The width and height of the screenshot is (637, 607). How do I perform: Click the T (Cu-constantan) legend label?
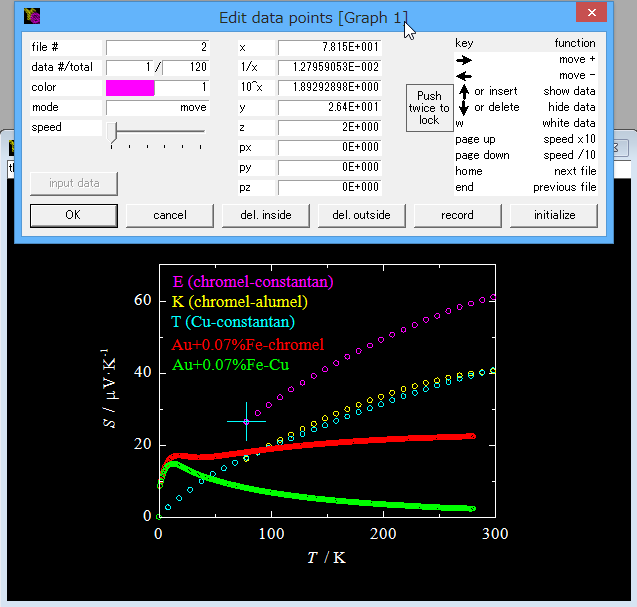point(233,322)
